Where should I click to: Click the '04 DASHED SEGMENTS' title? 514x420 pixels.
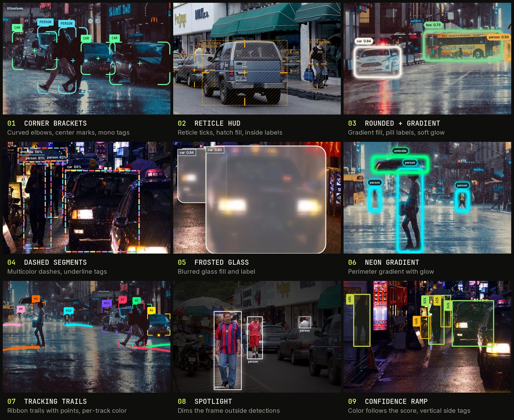[x=47, y=262]
